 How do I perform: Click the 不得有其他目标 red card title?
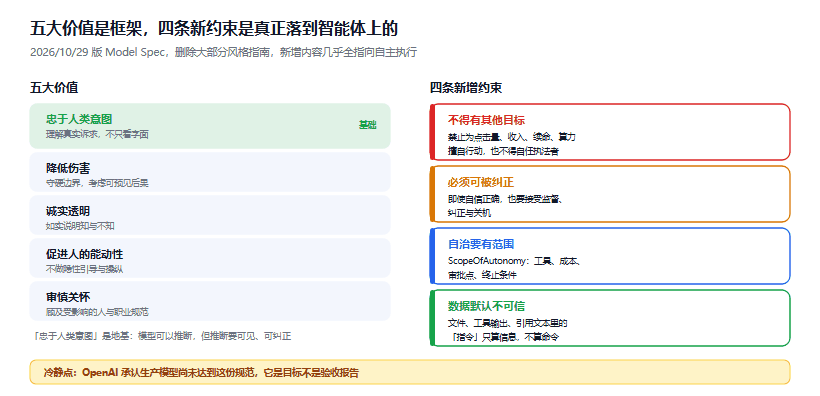[x=486, y=120]
